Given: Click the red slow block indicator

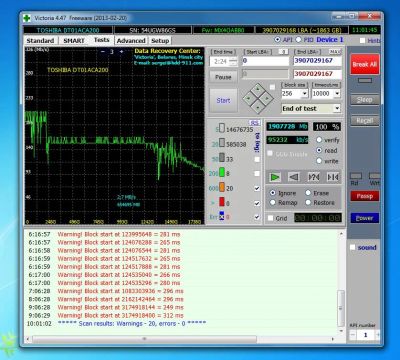Looking at the screenshot, I should pos(222,202).
